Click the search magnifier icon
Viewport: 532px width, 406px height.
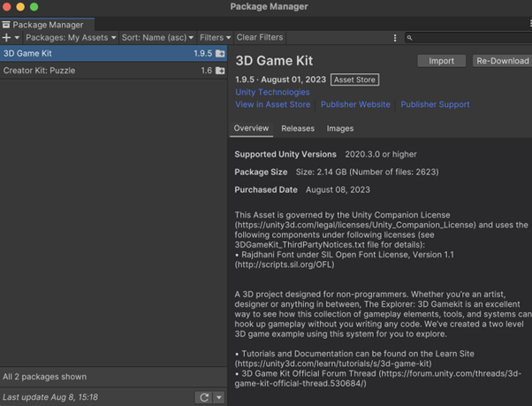[x=409, y=38]
